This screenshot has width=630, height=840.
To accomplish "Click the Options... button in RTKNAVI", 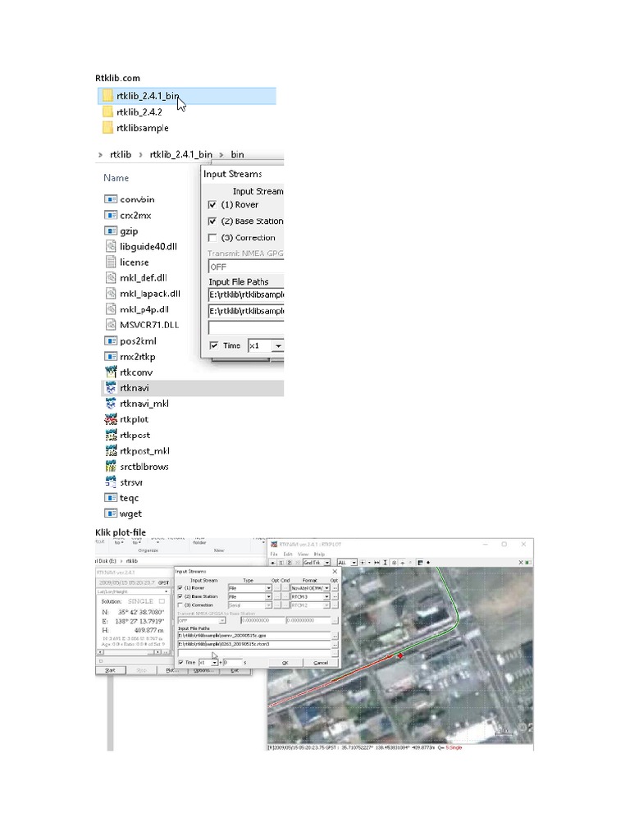I will 203,670.
